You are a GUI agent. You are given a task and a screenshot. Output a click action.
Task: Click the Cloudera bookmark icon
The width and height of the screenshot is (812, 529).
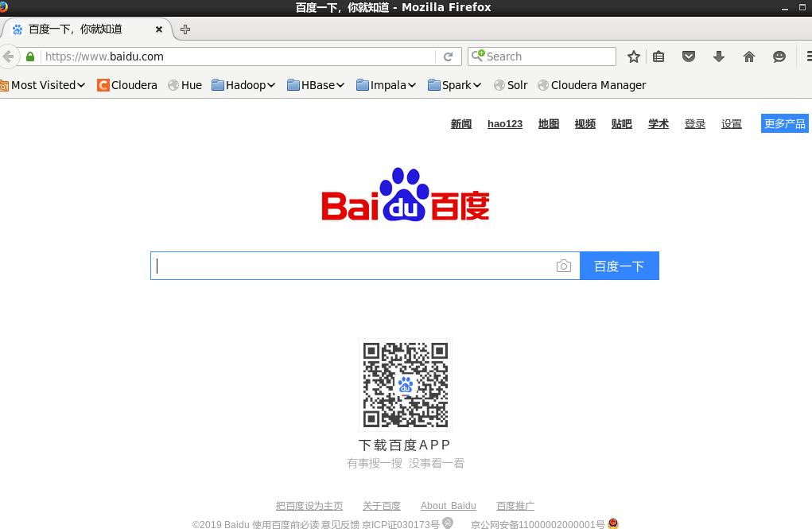[103, 85]
